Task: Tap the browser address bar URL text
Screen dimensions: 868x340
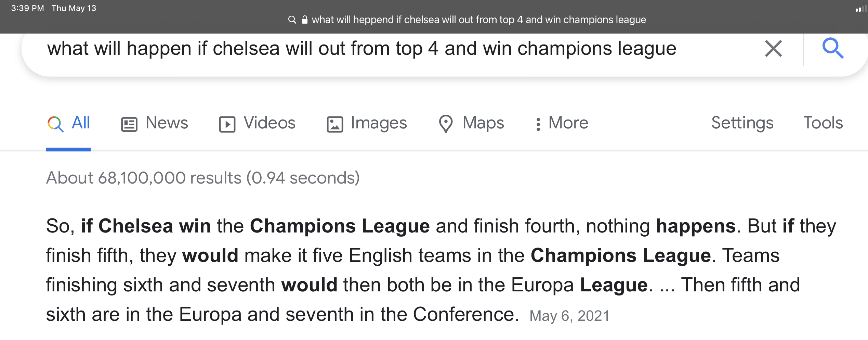Action: pos(478,20)
